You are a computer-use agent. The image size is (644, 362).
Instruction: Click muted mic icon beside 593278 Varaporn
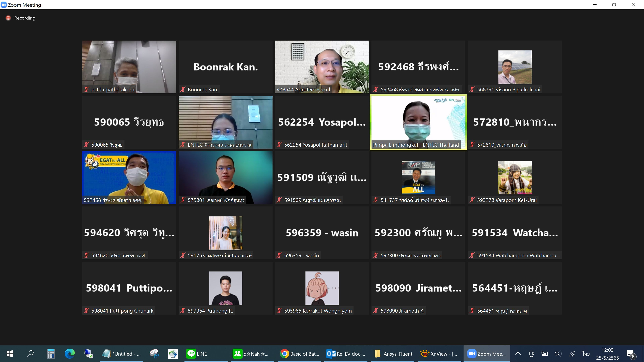click(x=472, y=200)
